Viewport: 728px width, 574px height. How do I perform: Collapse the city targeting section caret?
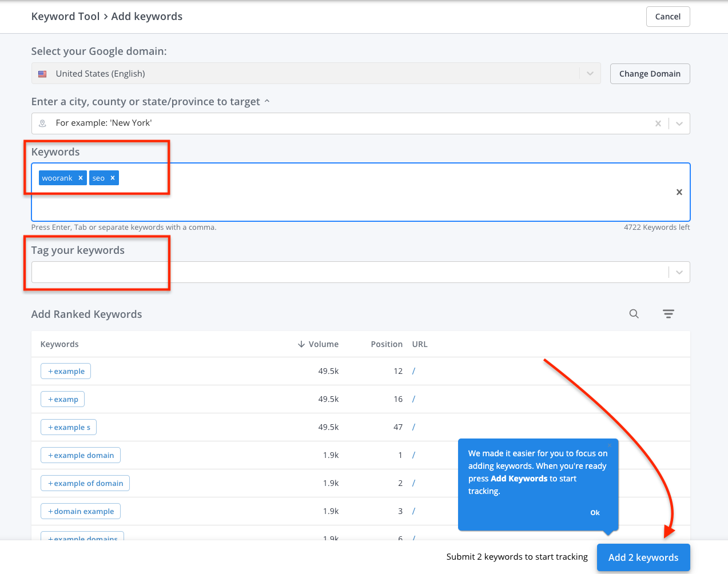pyautogui.click(x=266, y=101)
